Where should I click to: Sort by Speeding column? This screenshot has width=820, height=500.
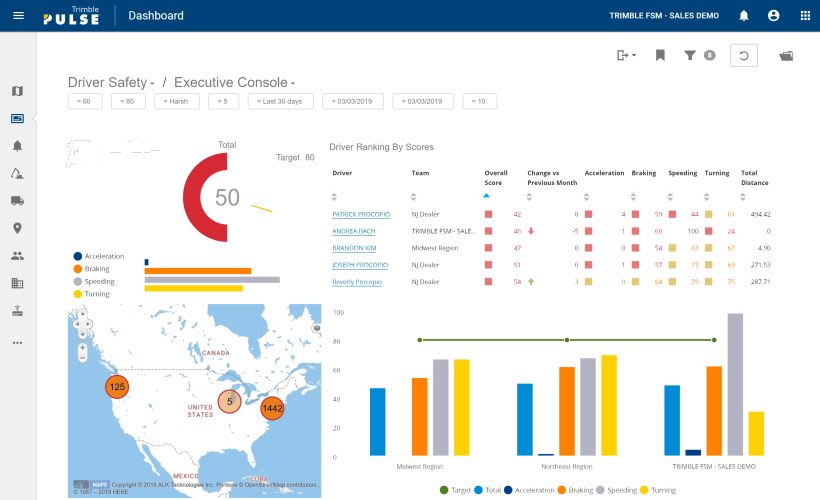(670, 197)
